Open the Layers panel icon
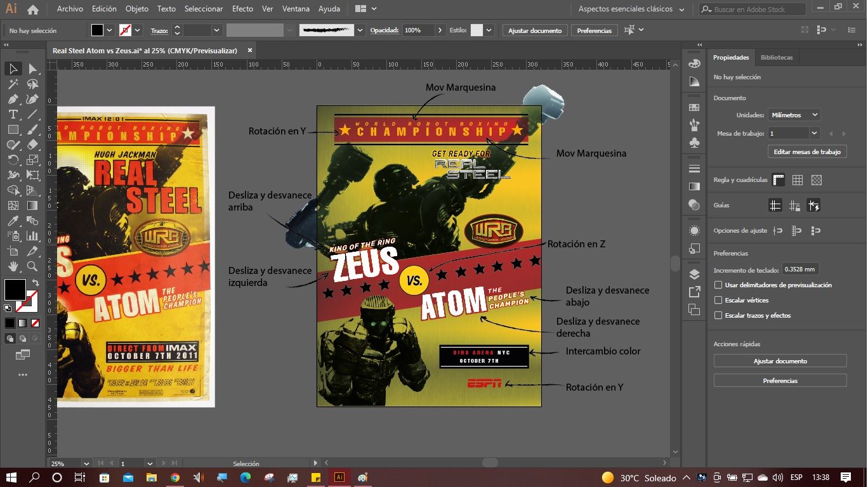Image resolution: width=868 pixels, height=487 pixels. pos(694,275)
